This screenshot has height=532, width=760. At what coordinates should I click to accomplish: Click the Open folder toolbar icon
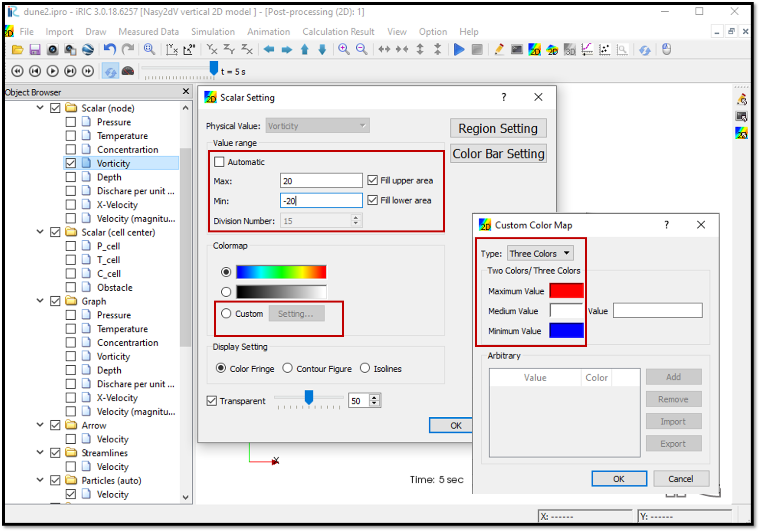point(17,50)
